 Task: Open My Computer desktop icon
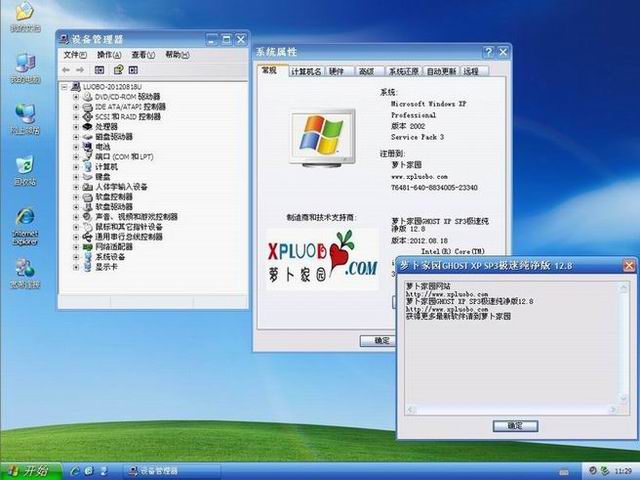tap(24, 65)
